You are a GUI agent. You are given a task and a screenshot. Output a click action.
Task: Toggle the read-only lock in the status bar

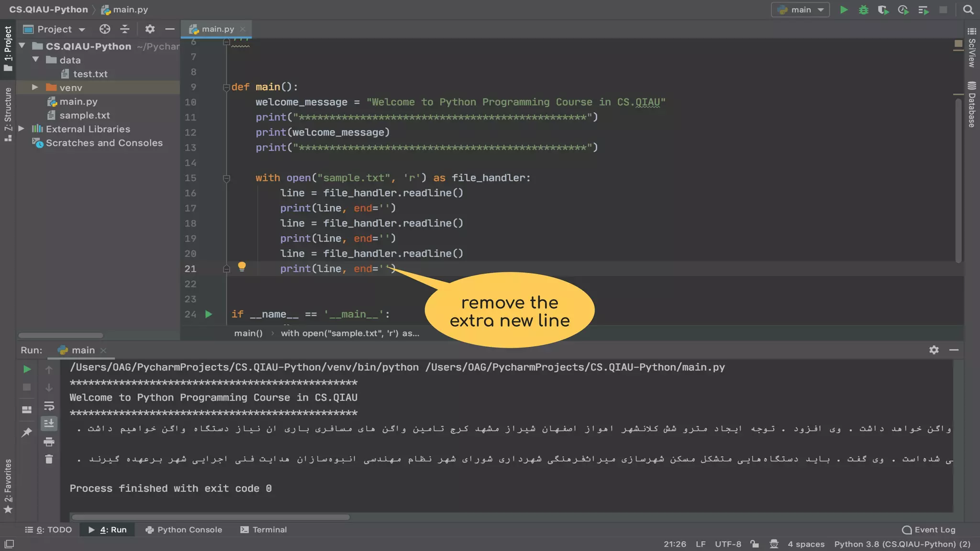tap(754, 544)
